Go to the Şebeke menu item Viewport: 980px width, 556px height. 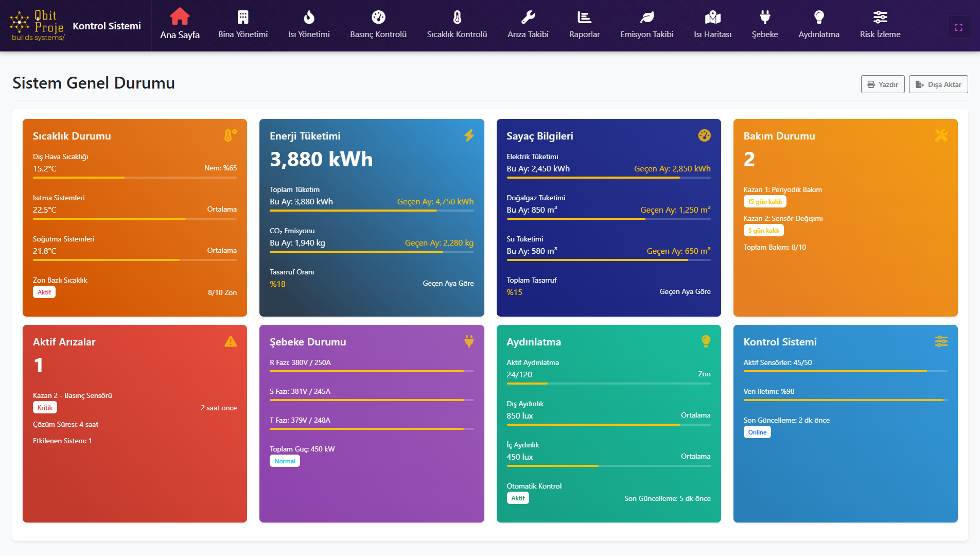(x=764, y=25)
